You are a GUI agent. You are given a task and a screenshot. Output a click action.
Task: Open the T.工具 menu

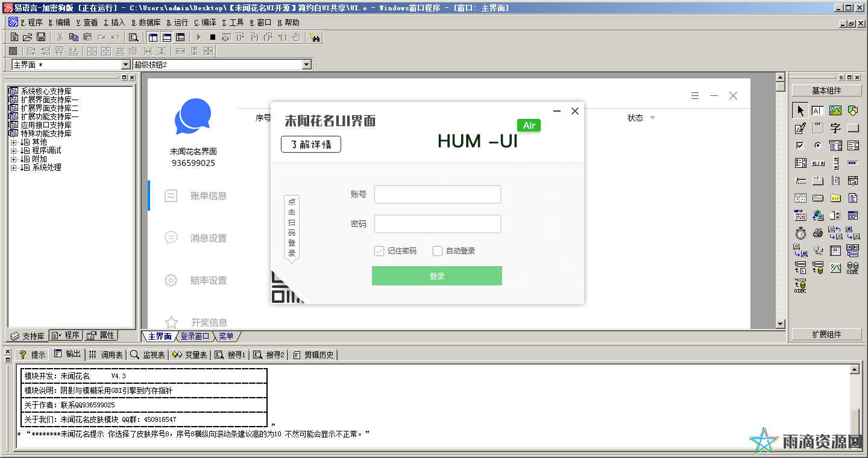click(233, 22)
